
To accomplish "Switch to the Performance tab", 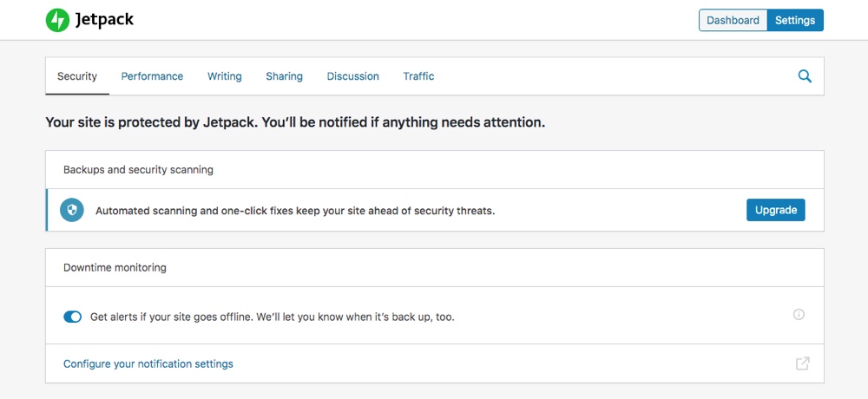I will tap(152, 76).
